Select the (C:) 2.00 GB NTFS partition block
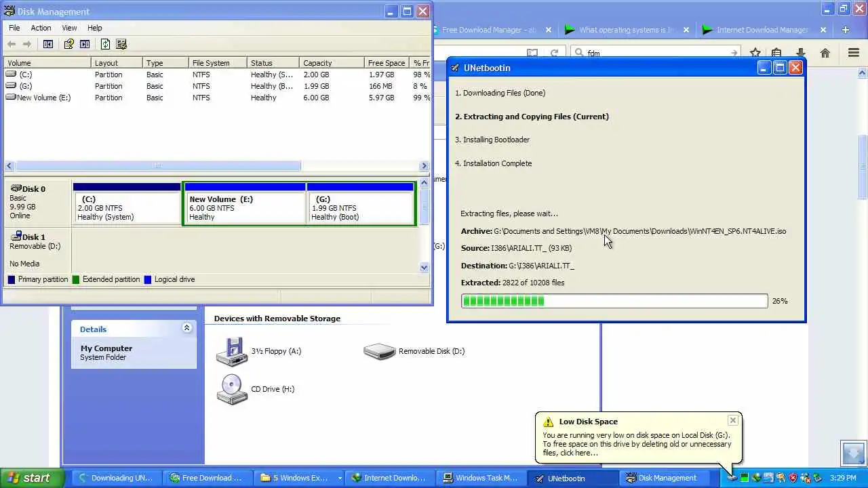The height and width of the screenshot is (488, 868). pos(127,203)
